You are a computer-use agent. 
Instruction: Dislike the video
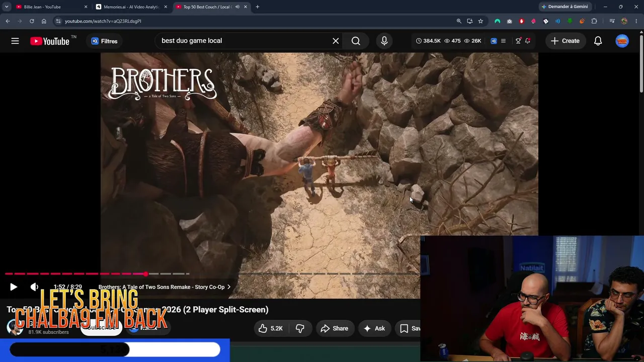300,328
